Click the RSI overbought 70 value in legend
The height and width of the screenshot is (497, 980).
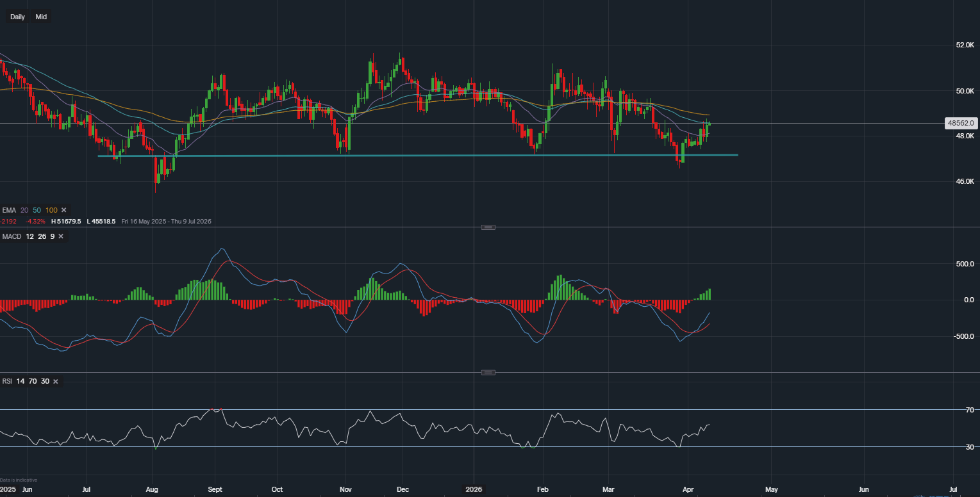tap(33, 381)
